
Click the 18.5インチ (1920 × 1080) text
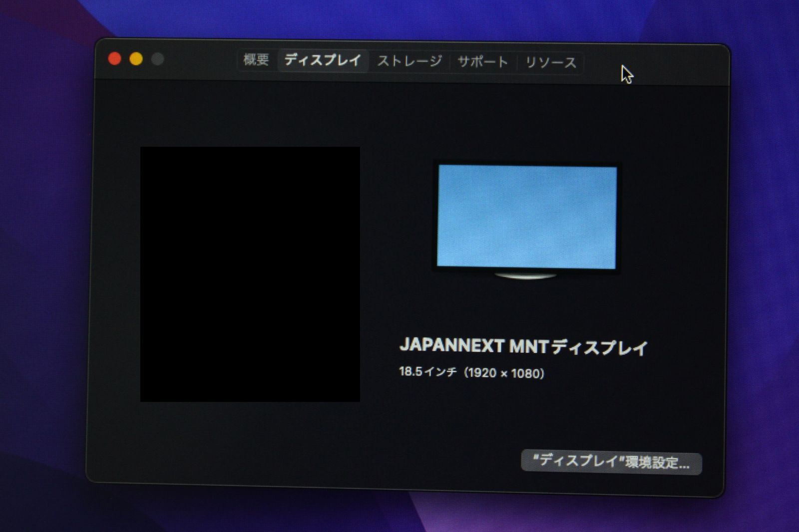[472, 372]
